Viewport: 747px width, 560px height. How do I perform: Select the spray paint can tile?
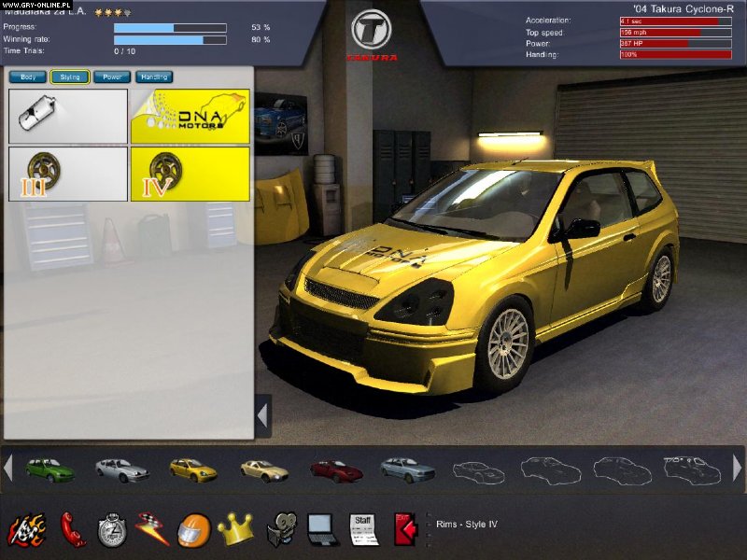[68, 116]
